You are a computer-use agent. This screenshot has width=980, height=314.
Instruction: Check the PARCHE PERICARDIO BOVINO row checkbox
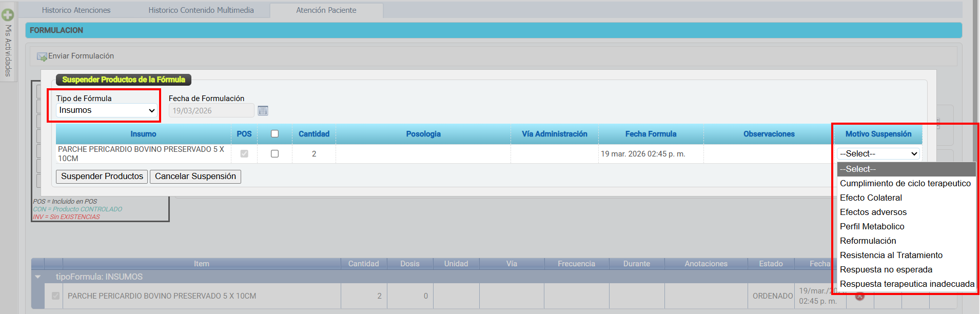[275, 154]
